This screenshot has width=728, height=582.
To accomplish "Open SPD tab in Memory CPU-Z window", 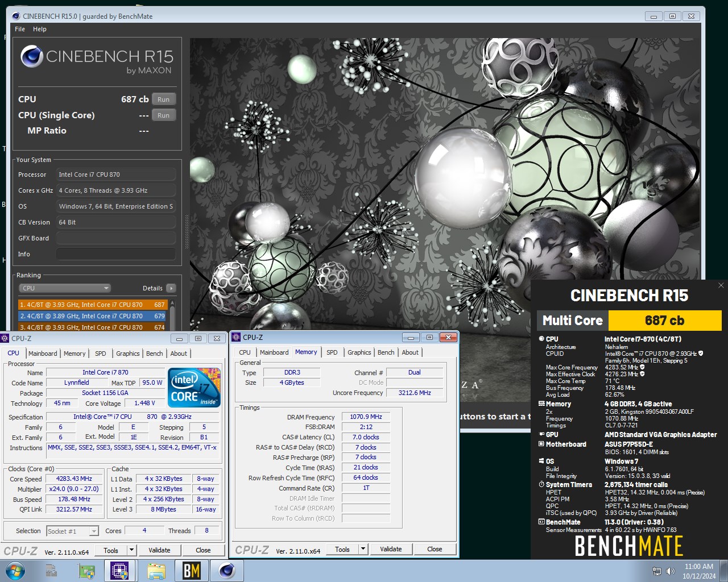I will click(332, 352).
